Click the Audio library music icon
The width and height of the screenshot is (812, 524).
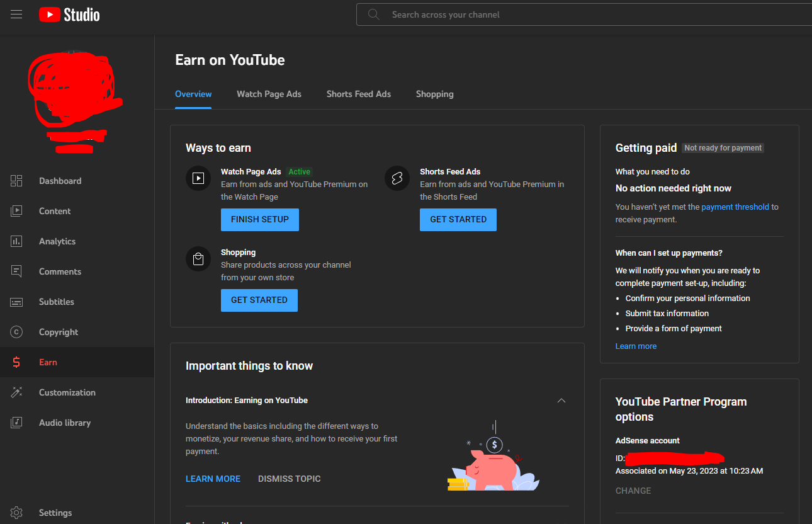(x=16, y=423)
